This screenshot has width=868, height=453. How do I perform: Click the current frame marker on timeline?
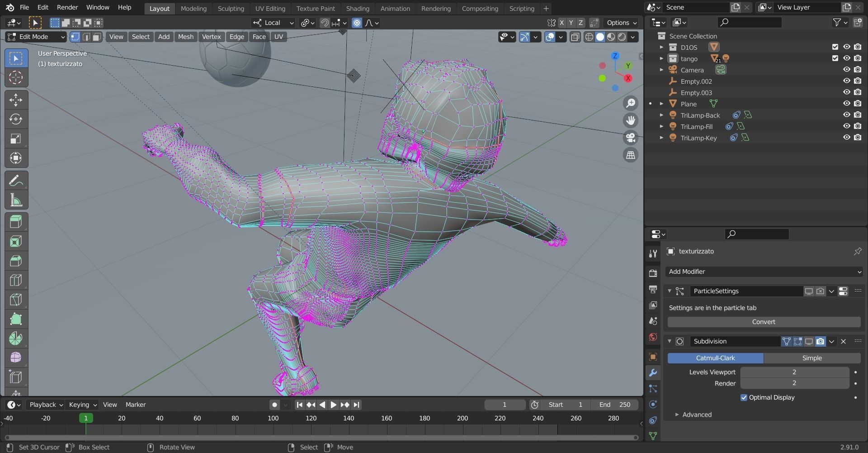coord(86,419)
